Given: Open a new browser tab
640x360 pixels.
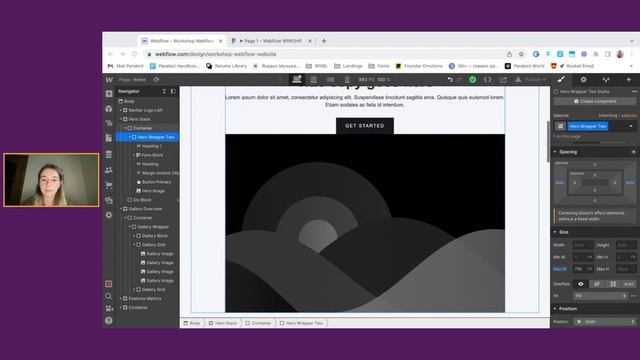Looking at the screenshot, I should (324, 41).
